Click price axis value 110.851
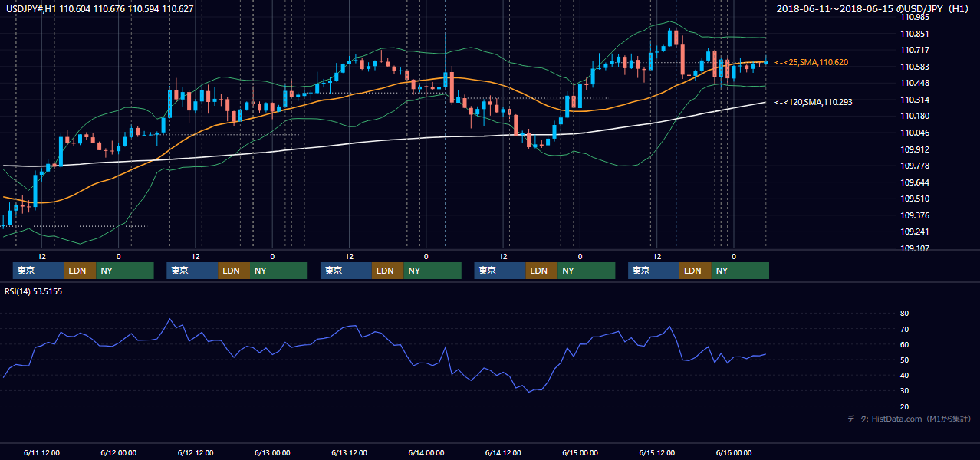This screenshot has height=460, width=980. pos(914,34)
